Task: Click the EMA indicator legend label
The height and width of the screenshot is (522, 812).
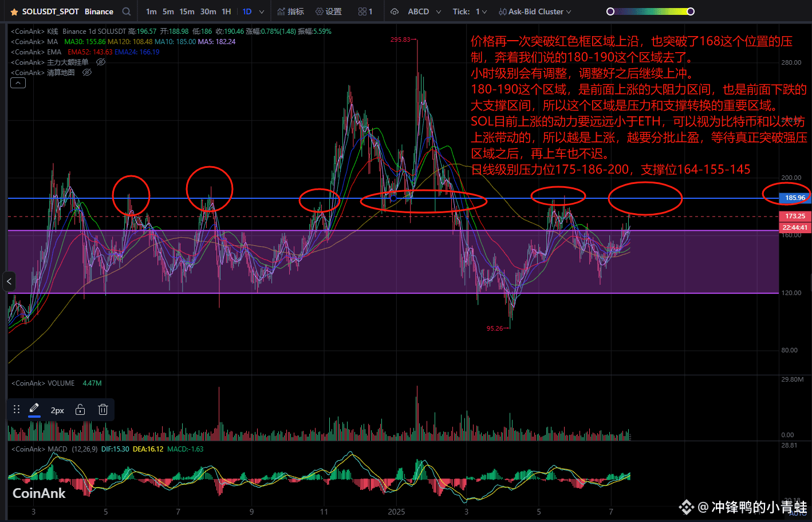Action: pos(54,52)
